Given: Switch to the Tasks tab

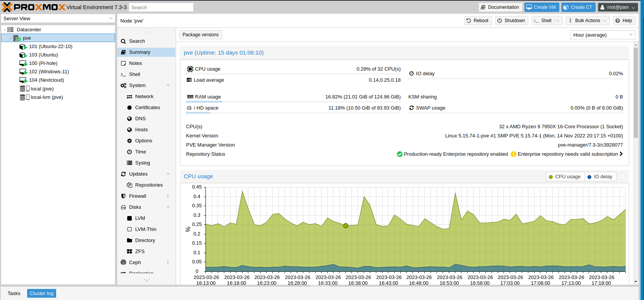Looking at the screenshot, I should pos(14,294).
